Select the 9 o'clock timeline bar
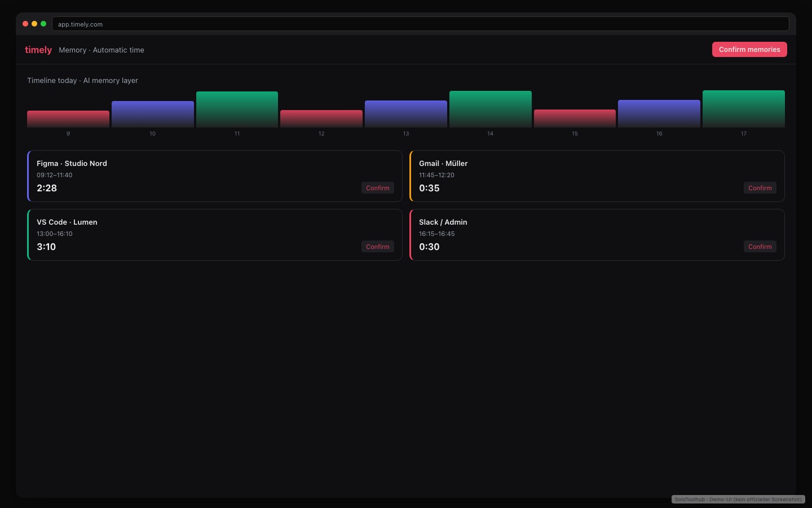812x508 pixels. pyautogui.click(x=68, y=119)
